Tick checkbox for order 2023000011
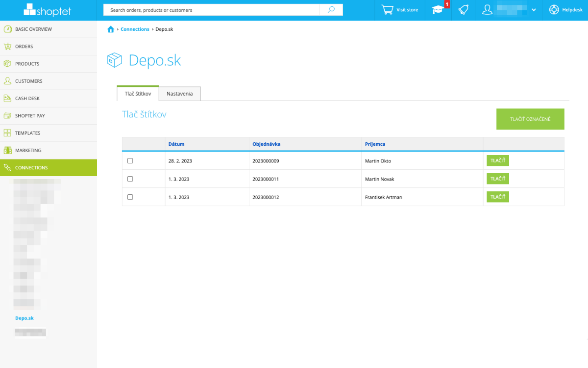Viewport: 588px width, 368px height. pos(130,179)
